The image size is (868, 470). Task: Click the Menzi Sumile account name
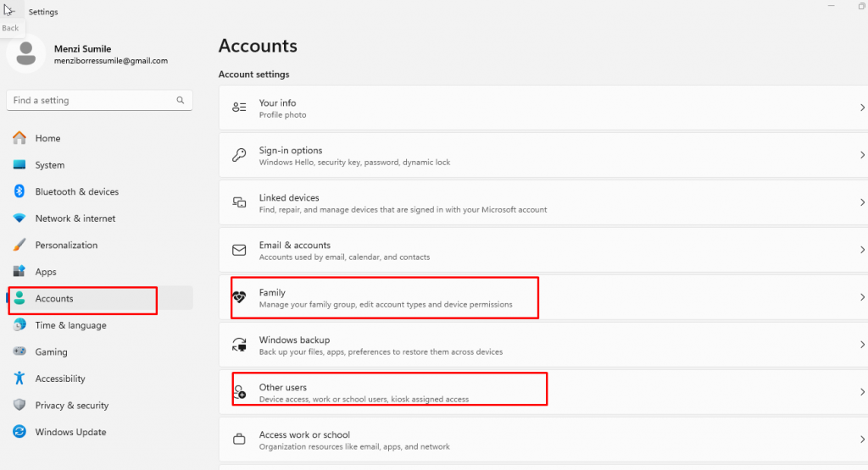(x=82, y=48)
